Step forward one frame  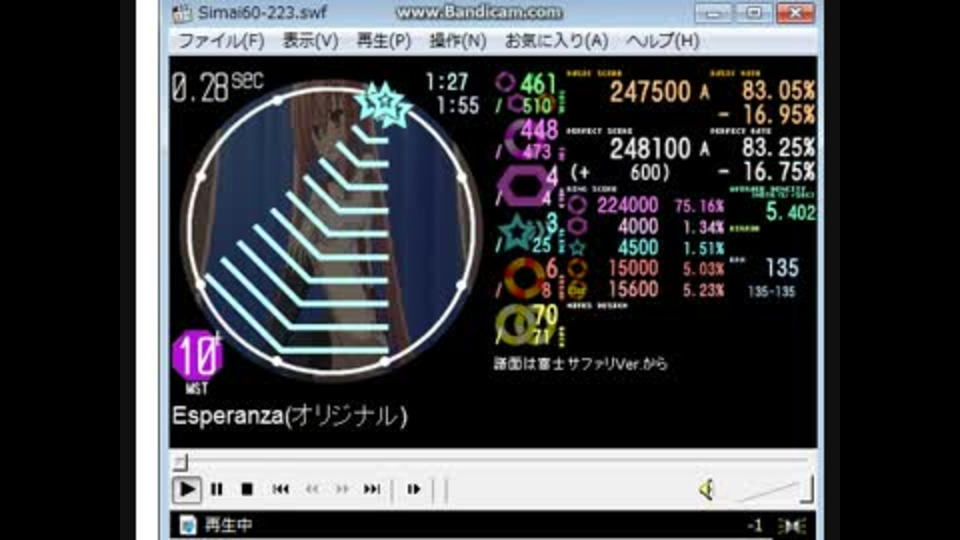click(414, 489)
